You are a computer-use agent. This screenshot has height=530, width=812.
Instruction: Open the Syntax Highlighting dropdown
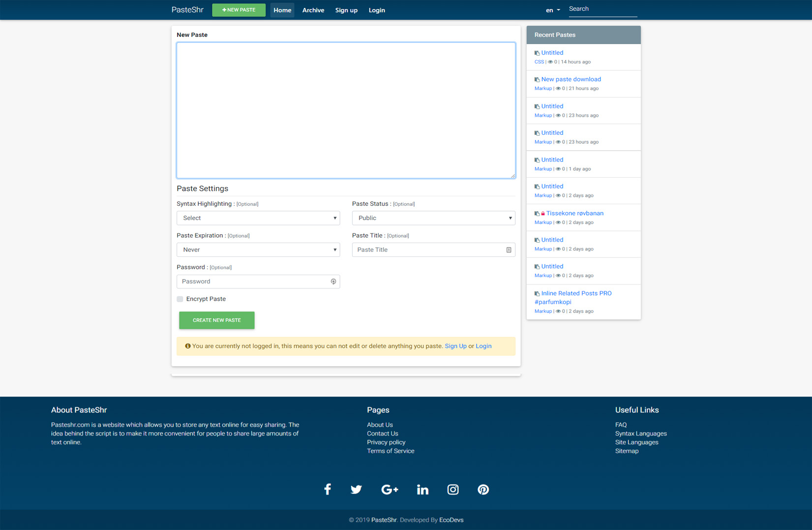click(x=258, y=218)
